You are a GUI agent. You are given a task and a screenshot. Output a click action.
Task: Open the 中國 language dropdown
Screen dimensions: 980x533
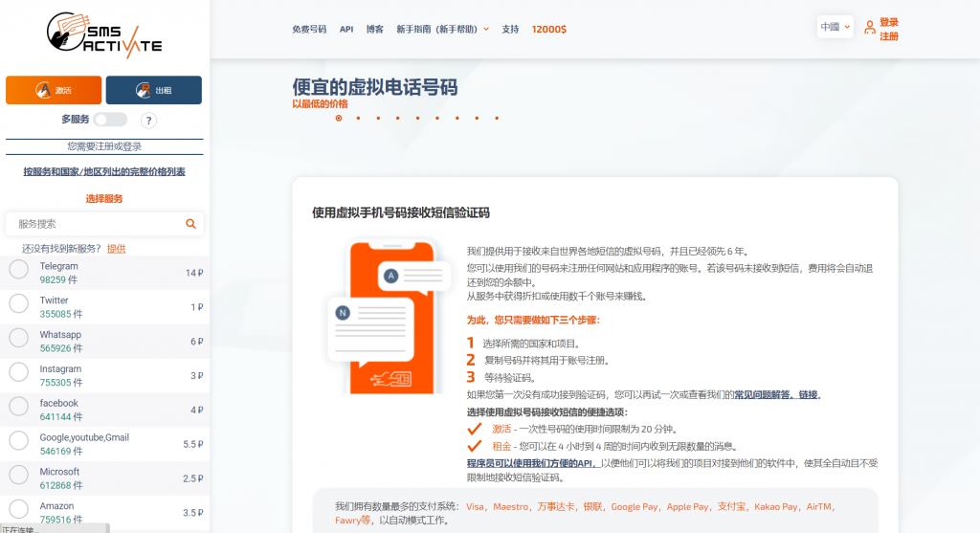tap(835, 27)
